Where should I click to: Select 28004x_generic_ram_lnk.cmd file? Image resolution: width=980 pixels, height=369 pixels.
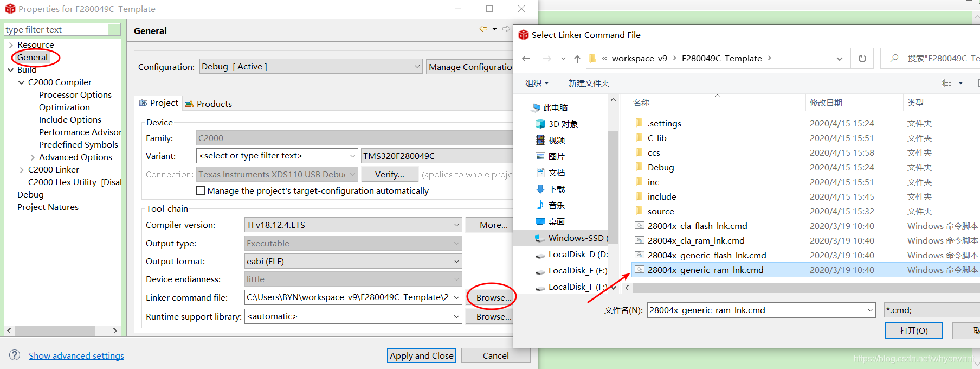705,270
